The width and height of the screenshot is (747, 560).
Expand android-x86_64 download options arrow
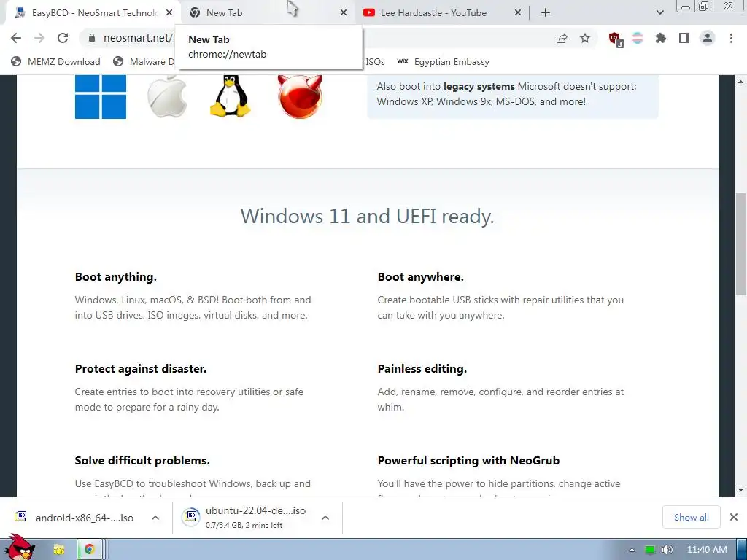pos(155,518)
